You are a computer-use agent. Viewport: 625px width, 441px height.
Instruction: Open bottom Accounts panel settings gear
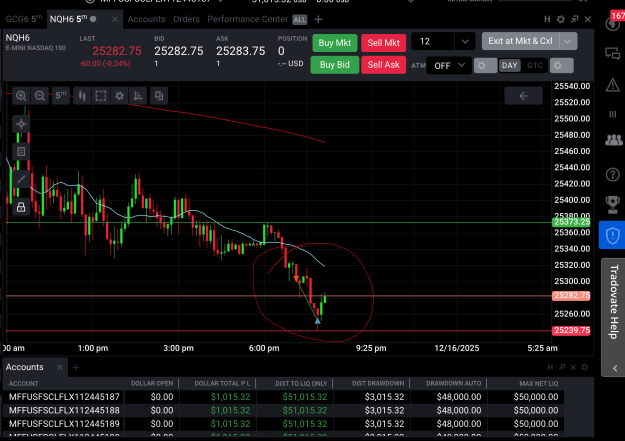click(585, 367)
